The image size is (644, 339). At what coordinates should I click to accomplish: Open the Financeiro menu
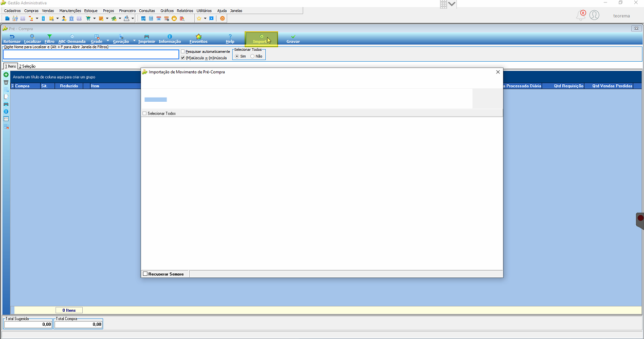pyautogui.click(x=127, y=10)
